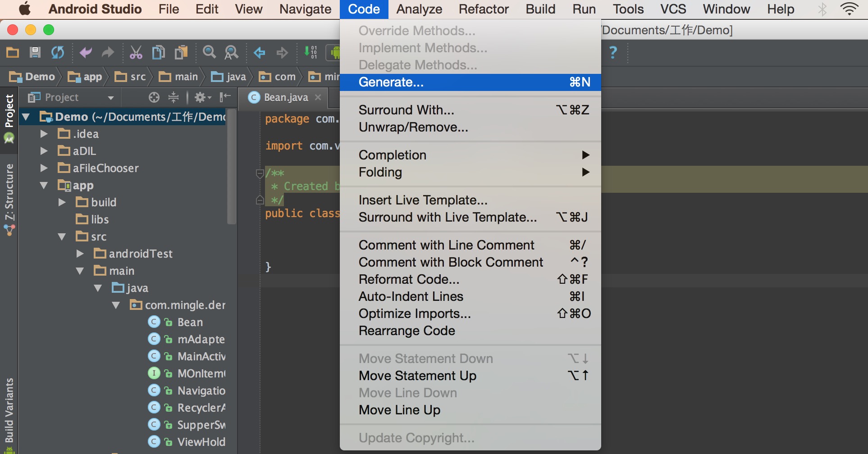Screen dimensions: 868x454
Task: Click the scroll-from-source crosshair icon
Action: pyautogui.click(x=154, y=97)
